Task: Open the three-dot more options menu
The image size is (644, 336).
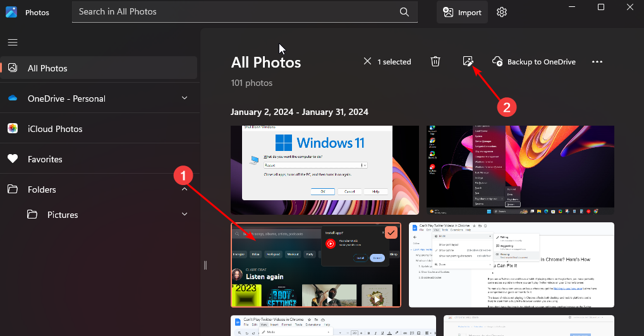Action: pos(597,61)
